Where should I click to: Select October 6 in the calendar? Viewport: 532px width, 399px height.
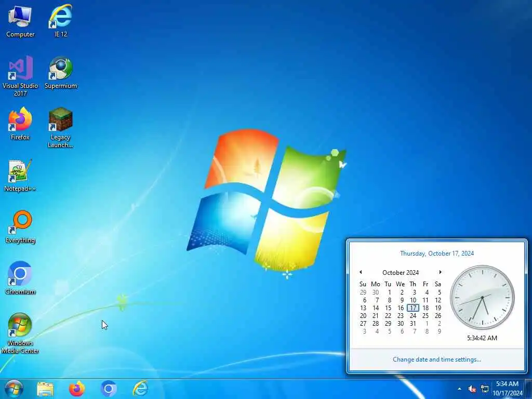tap(364, 300)
